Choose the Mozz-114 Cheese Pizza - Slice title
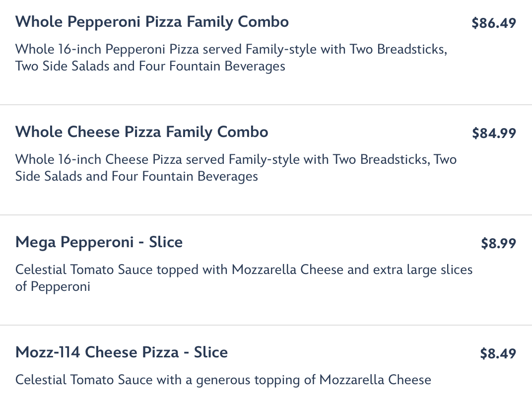This screenshot has height=409, width=532. (122, 352)
